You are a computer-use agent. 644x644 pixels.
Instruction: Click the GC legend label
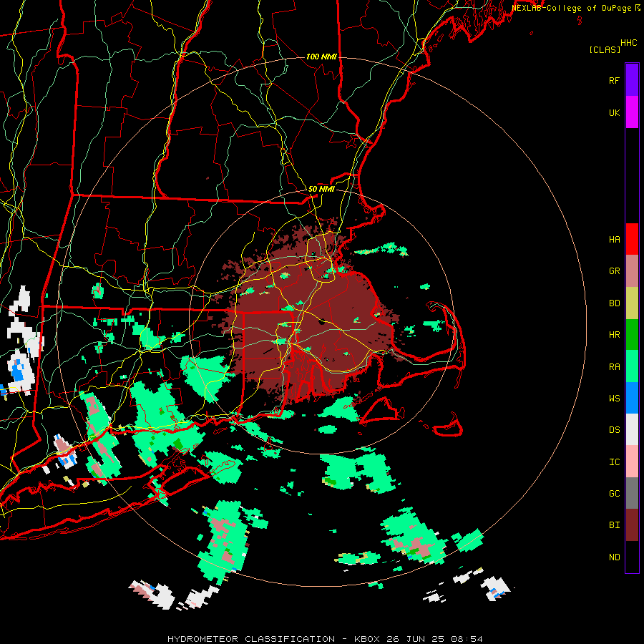614,493
